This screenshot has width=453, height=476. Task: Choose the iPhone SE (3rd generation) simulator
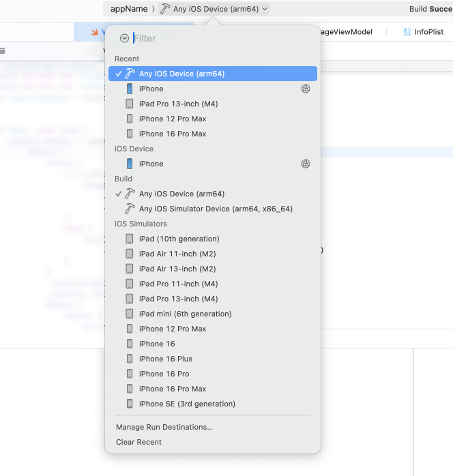click(213, 404)
